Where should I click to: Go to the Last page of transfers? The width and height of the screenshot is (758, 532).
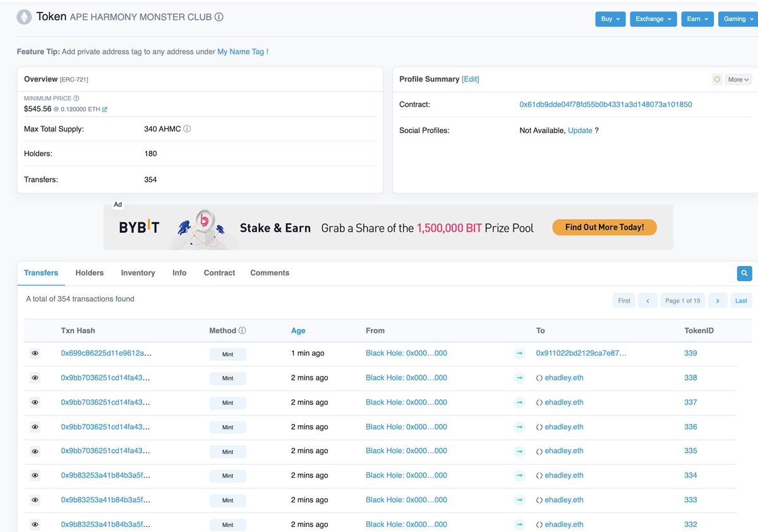tap(742, 301)
